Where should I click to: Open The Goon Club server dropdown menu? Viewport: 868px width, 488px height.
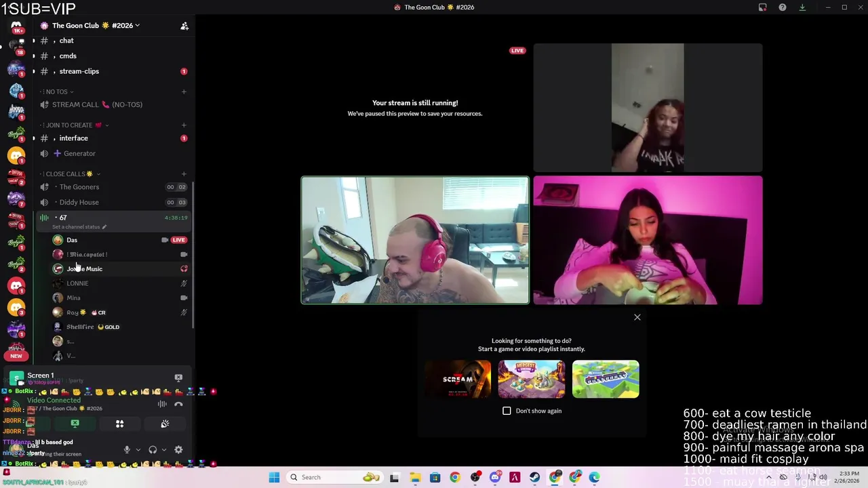point(95,26)
